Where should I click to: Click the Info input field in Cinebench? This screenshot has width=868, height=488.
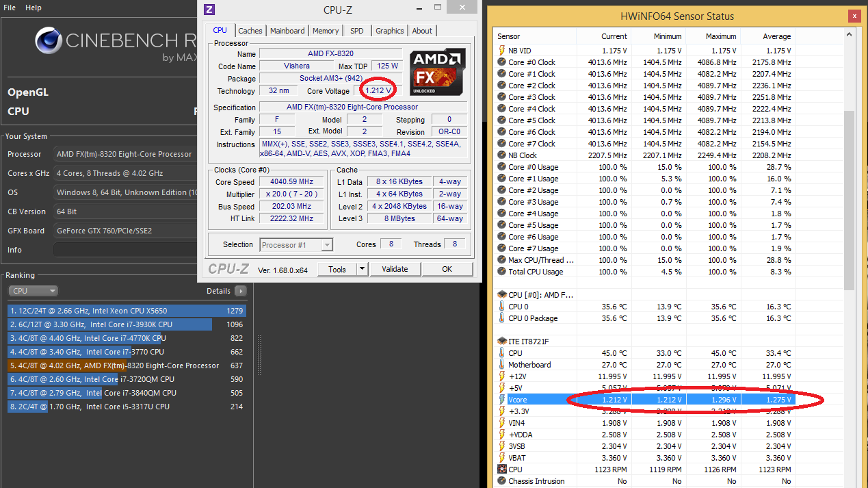click(125, 250)
